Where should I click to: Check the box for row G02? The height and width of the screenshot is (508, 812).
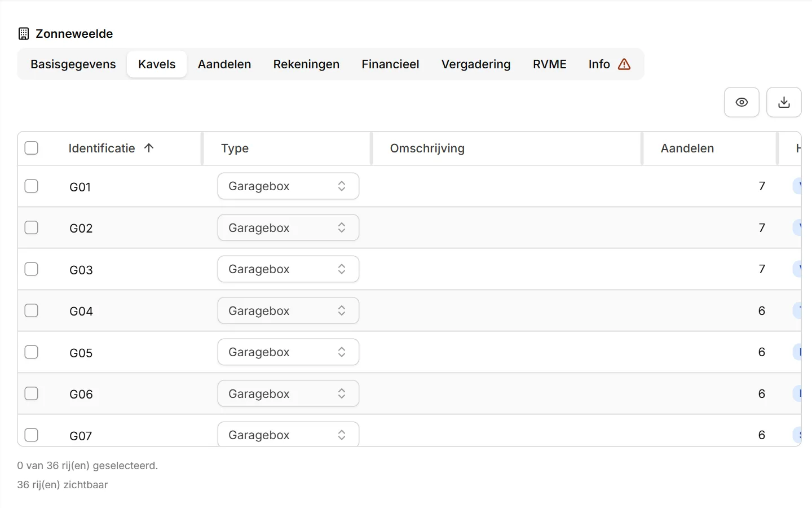click(32, 227)
